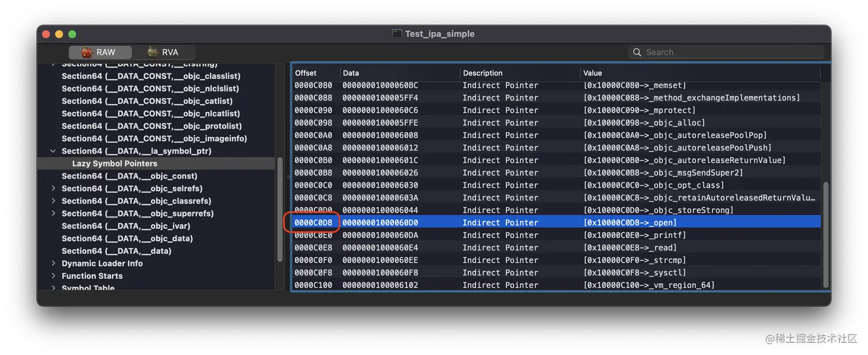Select Section64 (__DATA,__objc_selrefs) item

132,188
